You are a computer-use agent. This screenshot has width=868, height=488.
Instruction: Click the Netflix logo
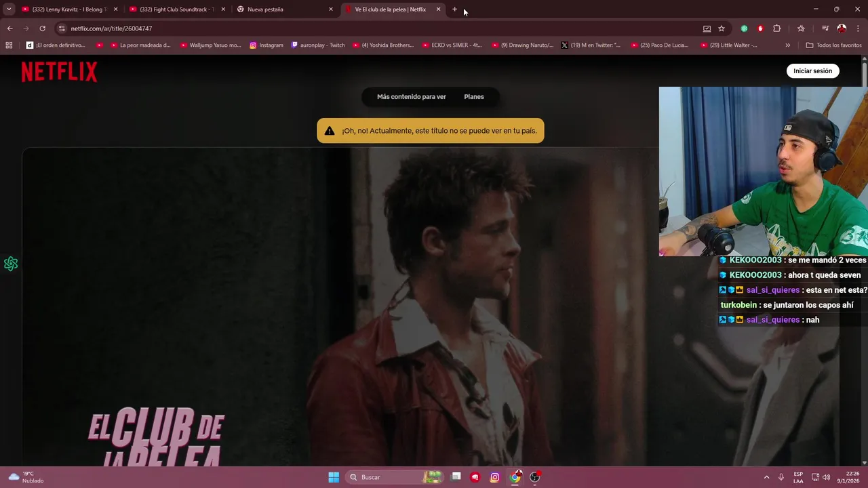[x=59, y=72]
